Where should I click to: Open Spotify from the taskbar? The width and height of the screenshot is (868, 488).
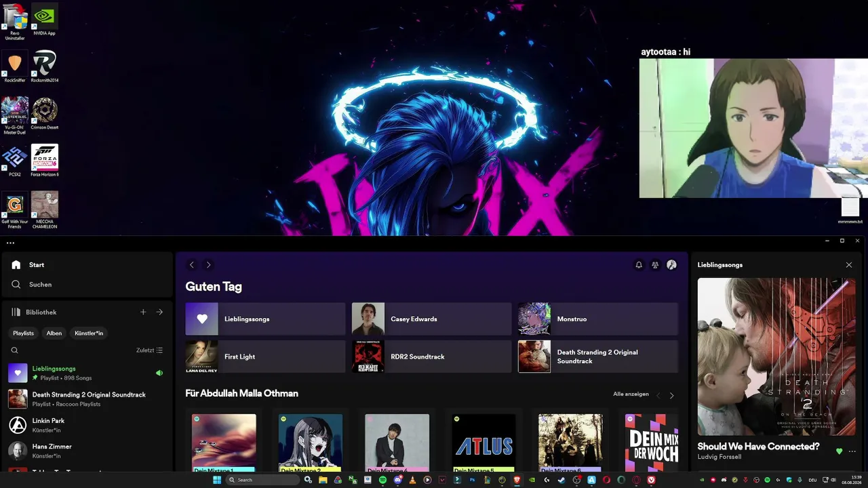(382, 480)
